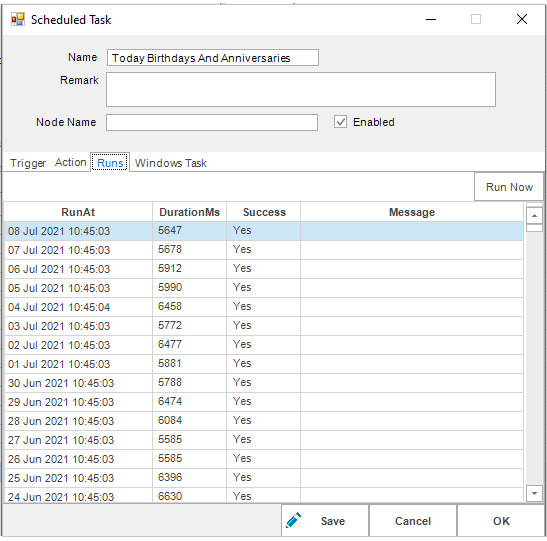Select the Runs tab
The width and height of the screenshot is (547, 541).
click(110, 163)
